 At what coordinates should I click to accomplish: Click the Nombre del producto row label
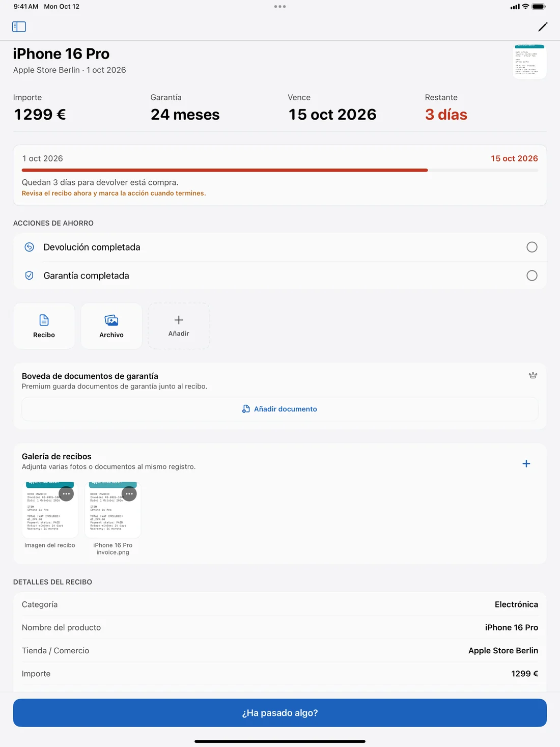[x=61, y=627]
